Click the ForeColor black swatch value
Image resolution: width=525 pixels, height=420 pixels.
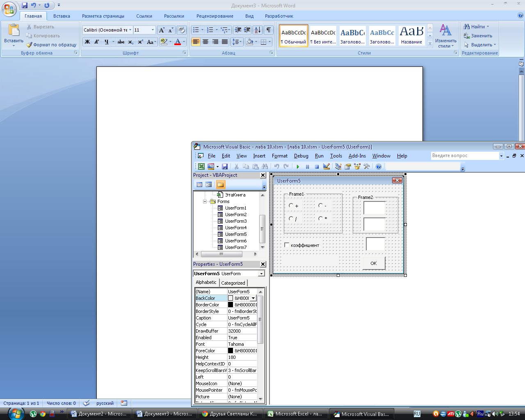coord(231,351)
